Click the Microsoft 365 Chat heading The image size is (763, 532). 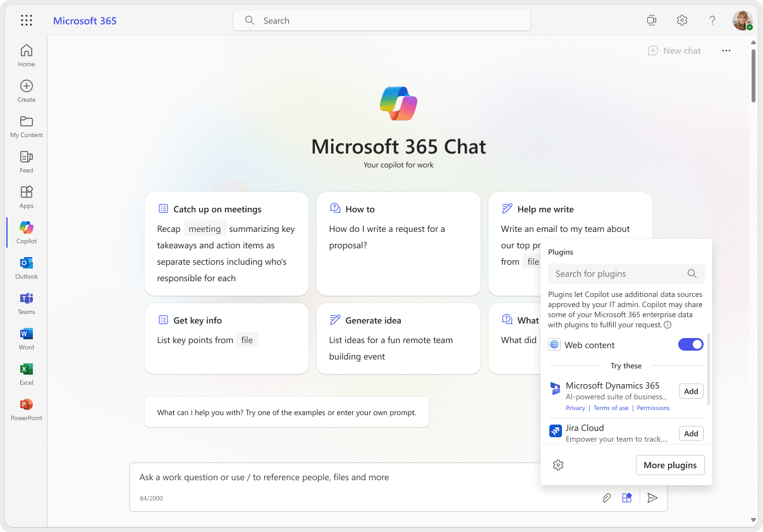click(x=399, y=147)
